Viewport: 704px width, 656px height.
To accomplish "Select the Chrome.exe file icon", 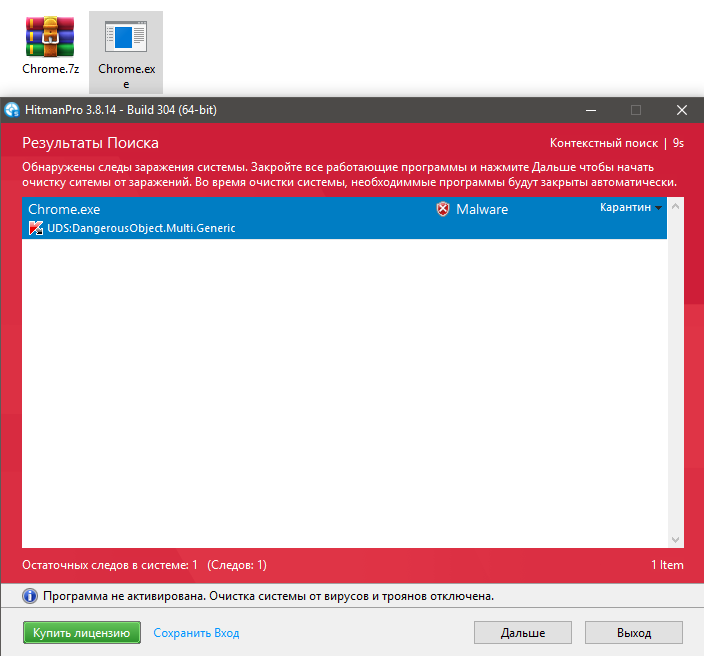I will tap(126, 37).
